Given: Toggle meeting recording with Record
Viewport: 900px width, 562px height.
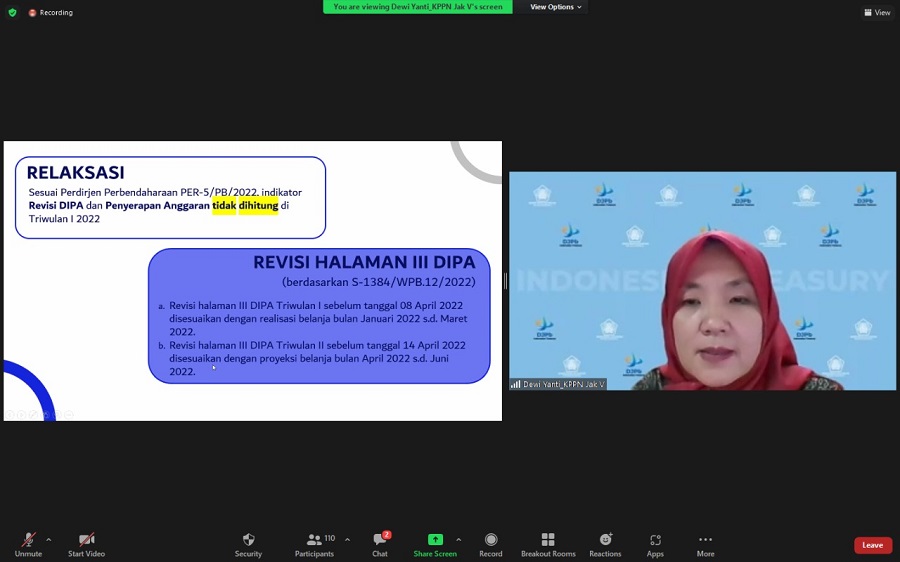Looking at the screenshot, I should tap(490, 544).
